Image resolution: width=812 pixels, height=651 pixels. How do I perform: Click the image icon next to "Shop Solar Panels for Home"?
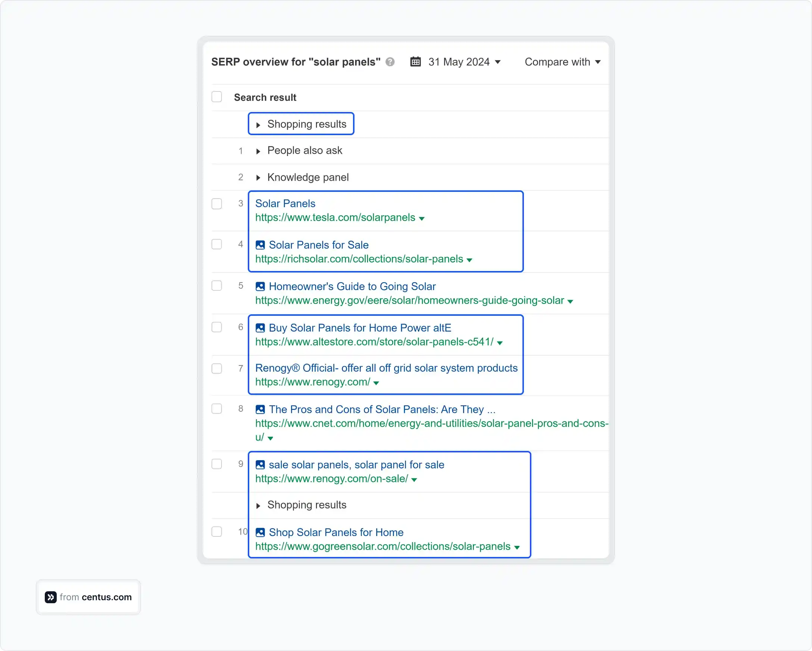tap(260, 532)
